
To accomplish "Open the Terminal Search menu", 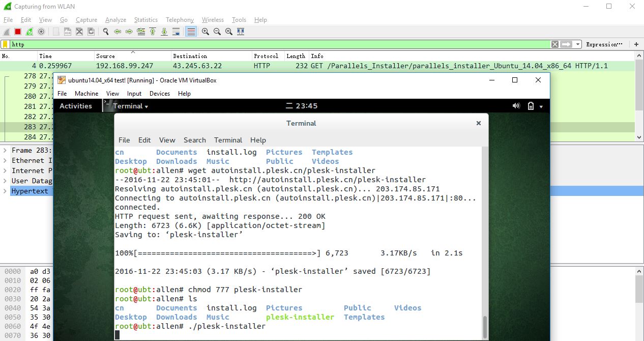I will pyautogui.click(x=195, y=140).
